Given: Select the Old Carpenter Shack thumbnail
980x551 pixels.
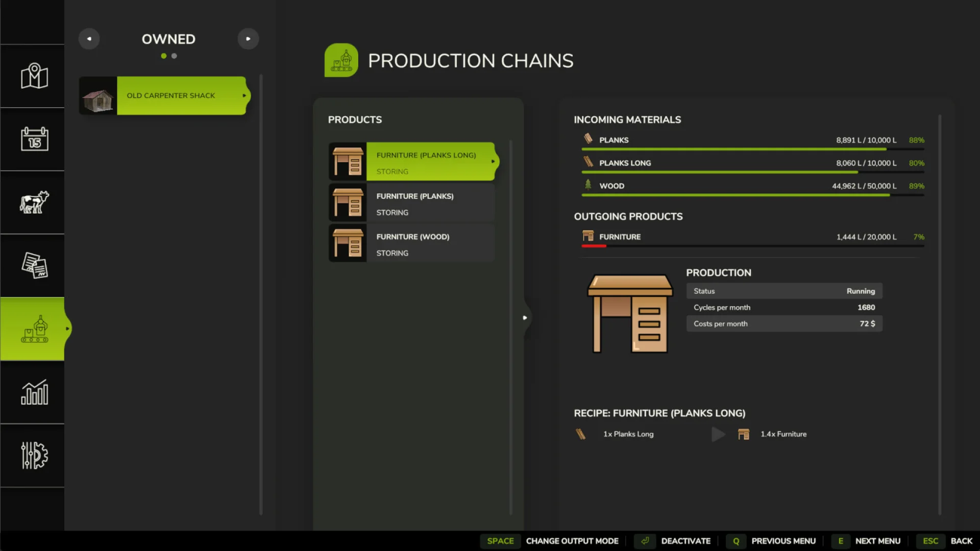Looking at the screenshot, I should click(99, 95).
